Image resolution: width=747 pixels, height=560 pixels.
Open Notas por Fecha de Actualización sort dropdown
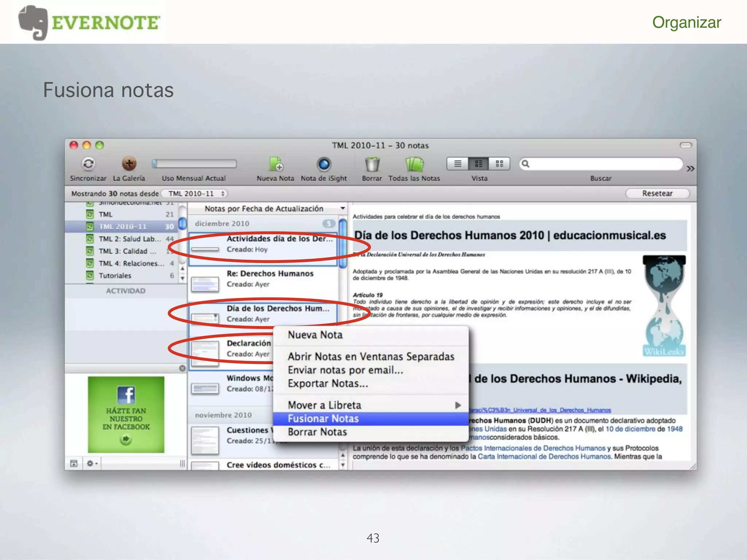tap(267, 209)
